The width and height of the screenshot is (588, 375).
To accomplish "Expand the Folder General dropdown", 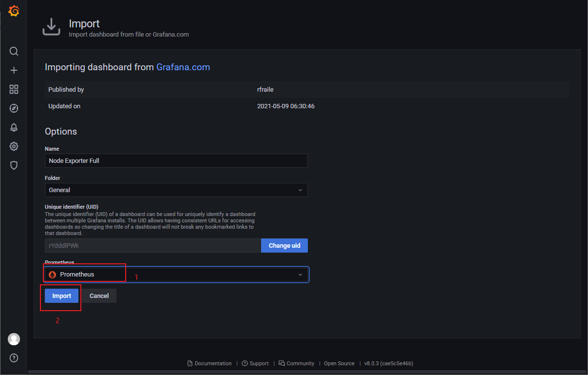I will [x=176, y=190].
